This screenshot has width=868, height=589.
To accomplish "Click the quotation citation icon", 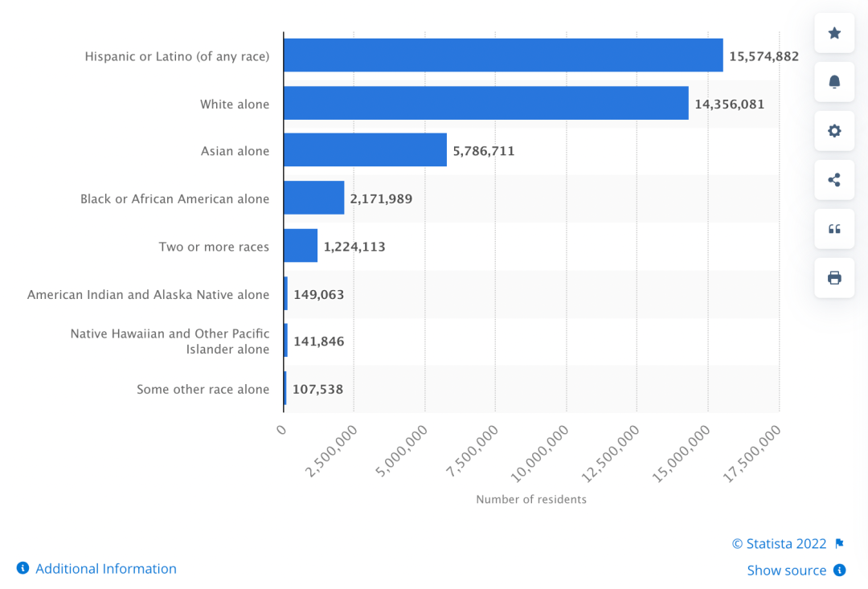I will (x=834, y=229).
